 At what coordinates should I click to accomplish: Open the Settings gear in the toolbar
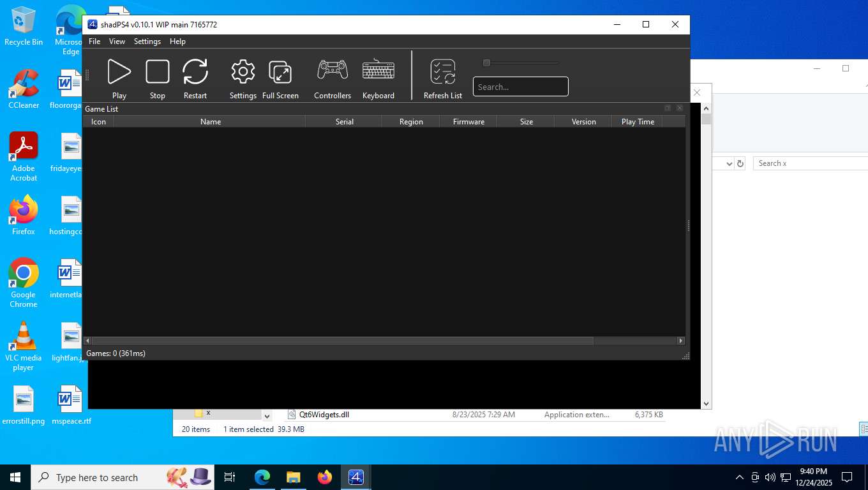pyautogui.click(x=243, y=72)
